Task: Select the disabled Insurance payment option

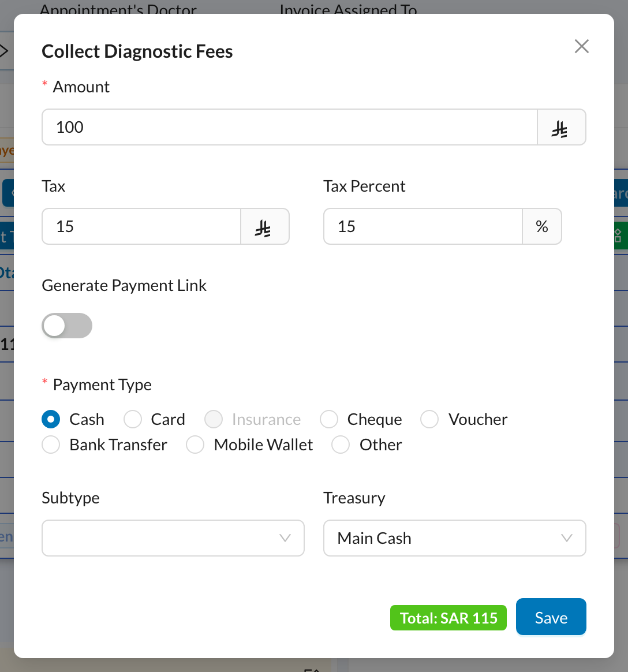Action: 214,419
